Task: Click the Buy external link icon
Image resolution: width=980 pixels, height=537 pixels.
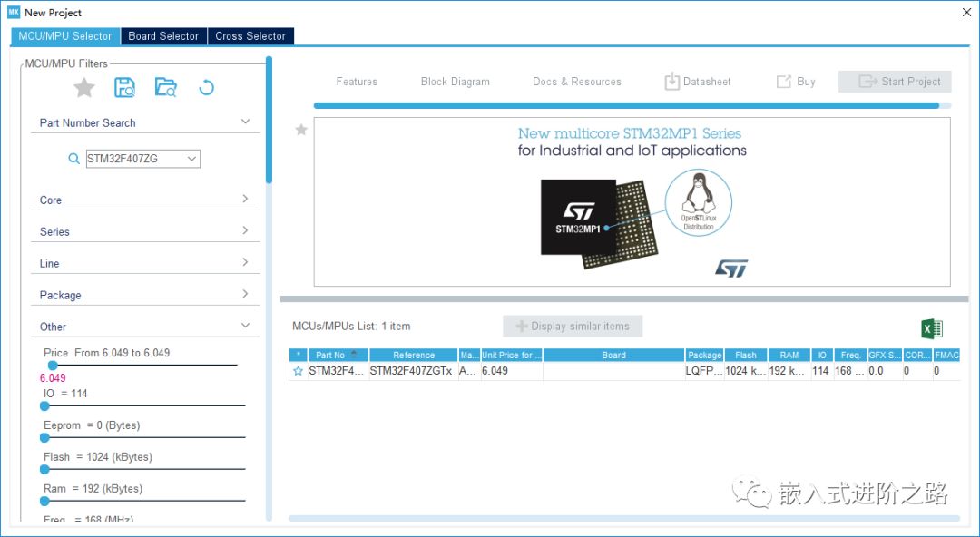Action: click(x=784, y=82)
